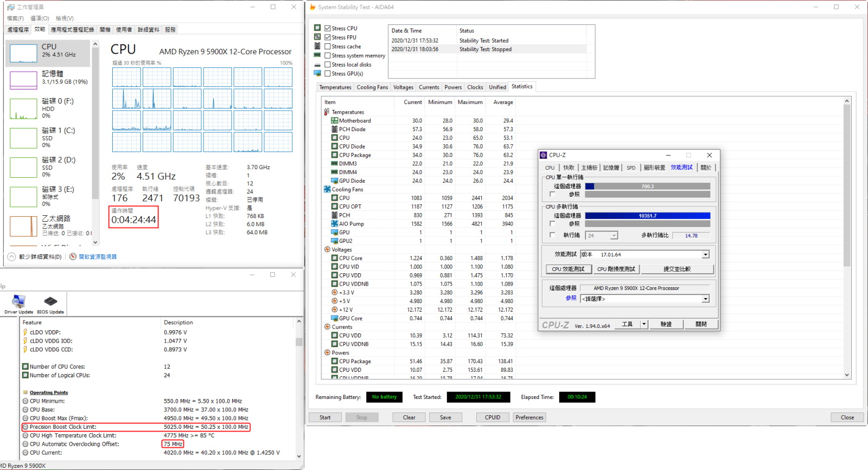
Task: Click the Stress FPU icon beside checkbox
Action: (317, 37)
